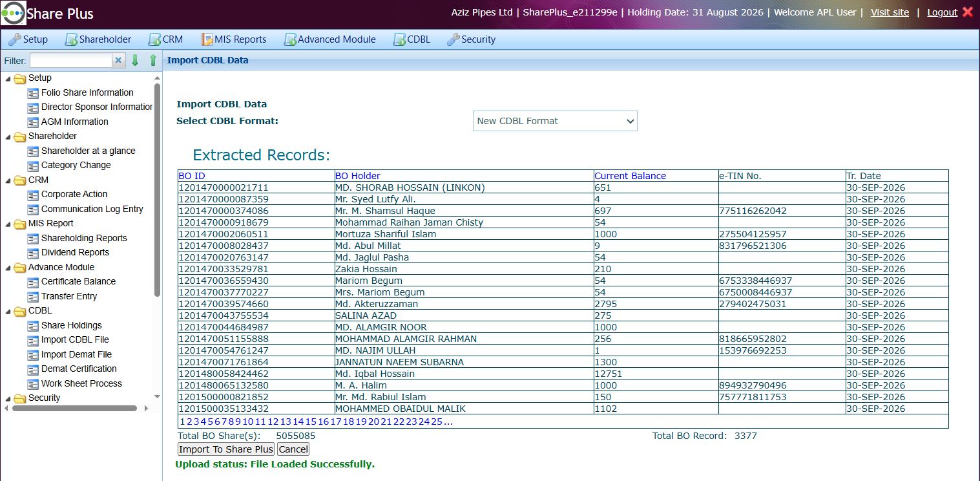Go to page 2 of records

(x=190, y=422)
